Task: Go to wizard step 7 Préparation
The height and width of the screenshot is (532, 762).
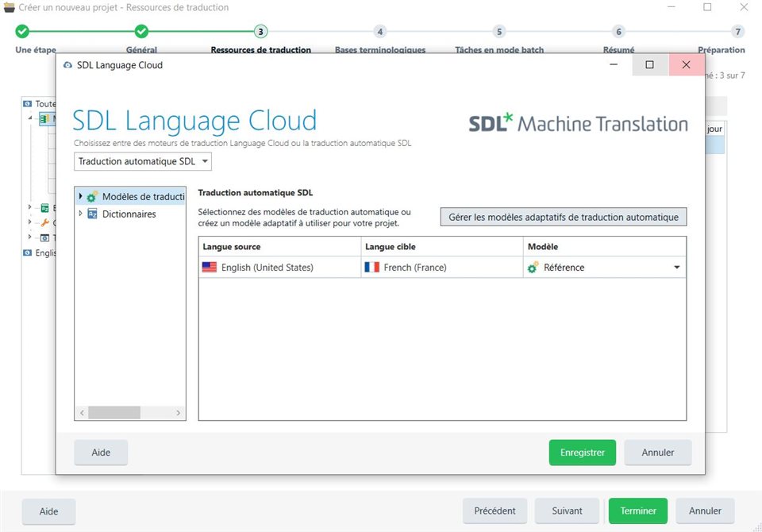Action: pyautogui.click(x=737, y=32)
